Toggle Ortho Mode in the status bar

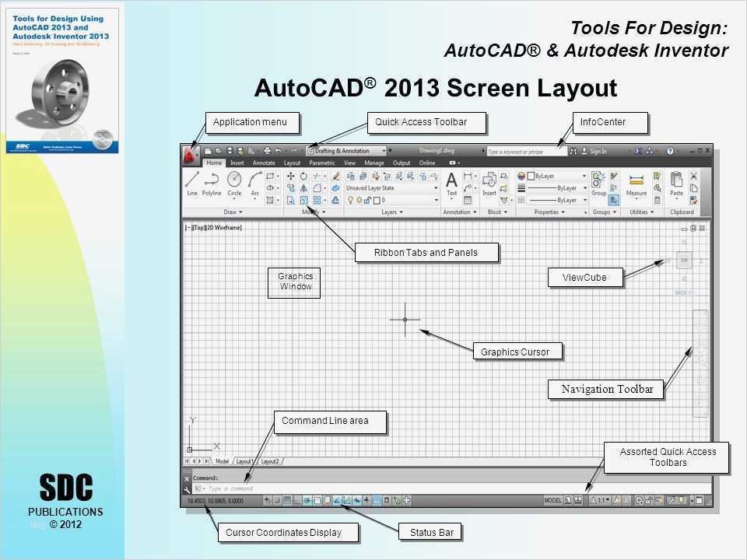pyautogui.click(x=296, y=500)
